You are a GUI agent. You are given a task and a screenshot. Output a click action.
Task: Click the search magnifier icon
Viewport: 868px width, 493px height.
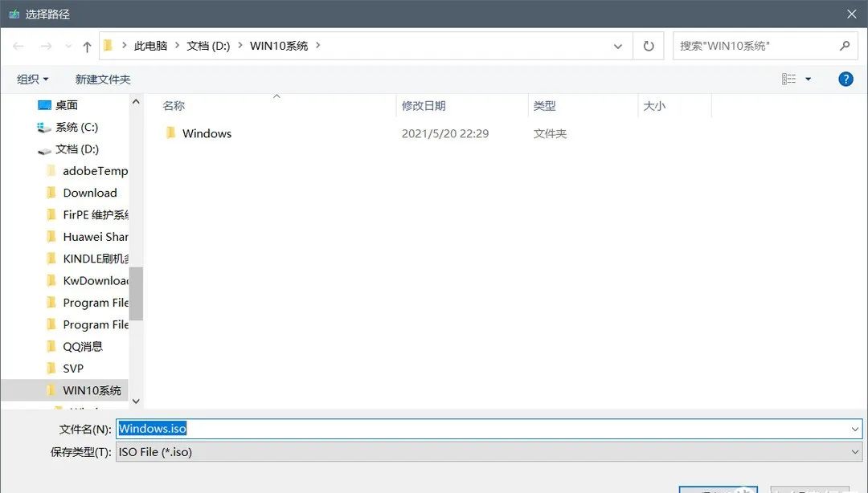tap(845, 46)
